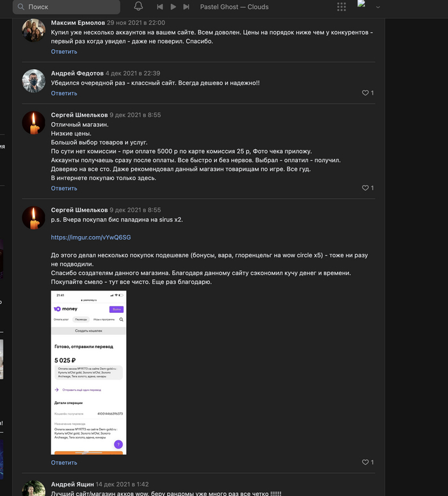Open the Pastel Ghost — Clouds player title
The width and height of the screenshot is (448, 496).
coord(234,7)
